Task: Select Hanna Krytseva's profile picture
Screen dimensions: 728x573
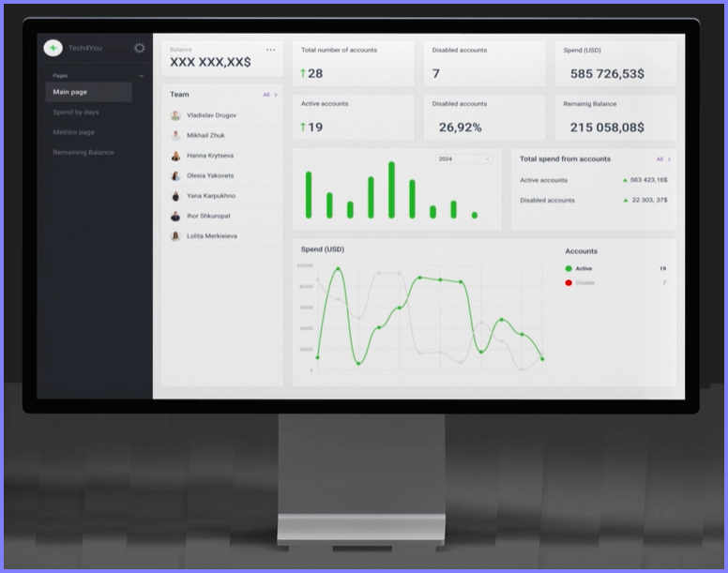Action: tap(175, 156)
